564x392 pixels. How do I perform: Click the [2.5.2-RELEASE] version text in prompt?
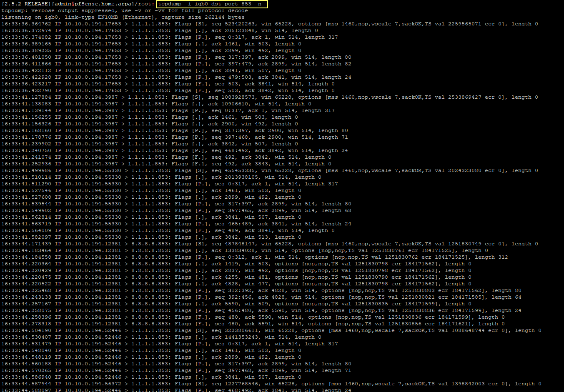tap(26, 4)
